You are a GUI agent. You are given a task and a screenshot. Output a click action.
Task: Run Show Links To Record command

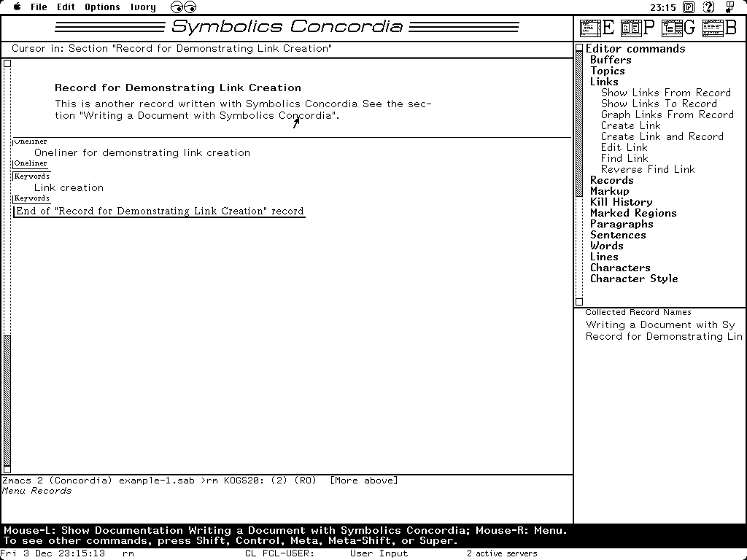(659, 104)
